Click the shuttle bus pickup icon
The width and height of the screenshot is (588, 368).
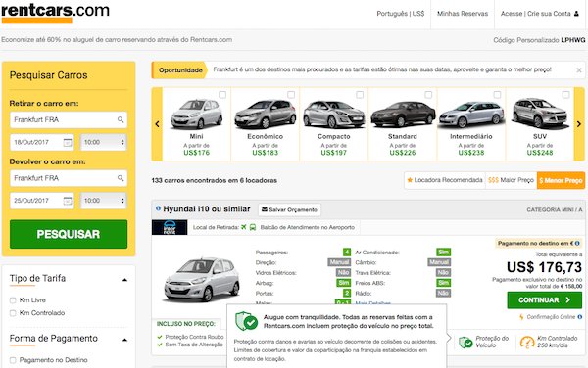[253, 227]
